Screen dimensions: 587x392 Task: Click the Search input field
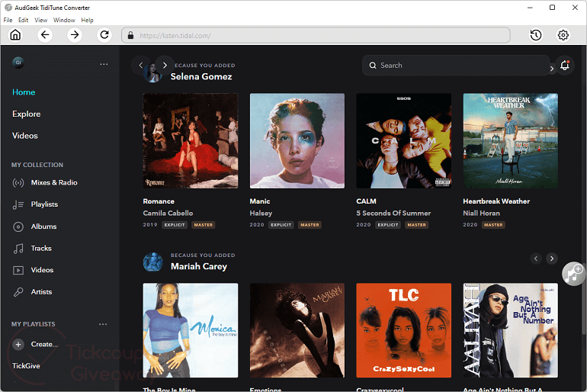[x=456, y=66]
